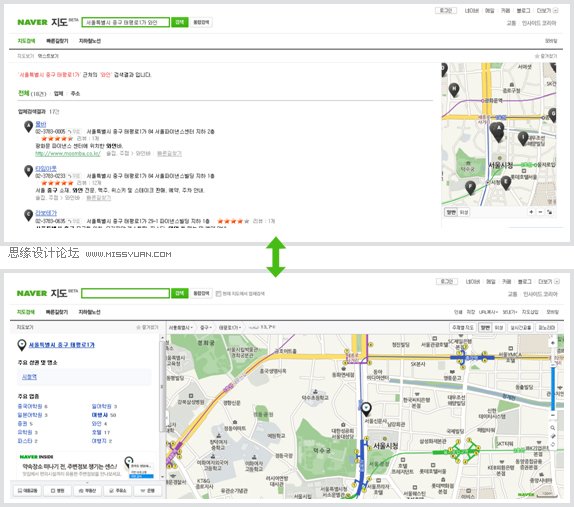Open the 태평로1가 neighborhood dropdown
The width and height of the screenshot is (574, 507).
click(x=230, y=327)
